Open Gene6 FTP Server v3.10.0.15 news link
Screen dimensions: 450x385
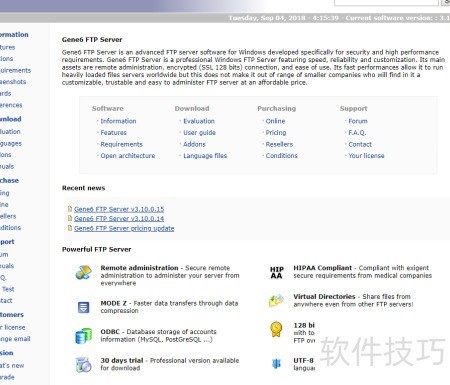point(119,209)
